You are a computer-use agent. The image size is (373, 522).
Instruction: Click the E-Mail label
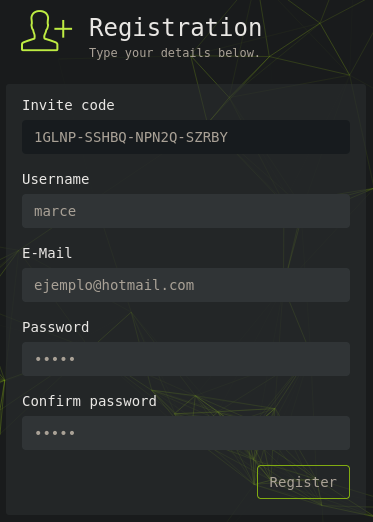coord(47,253)
